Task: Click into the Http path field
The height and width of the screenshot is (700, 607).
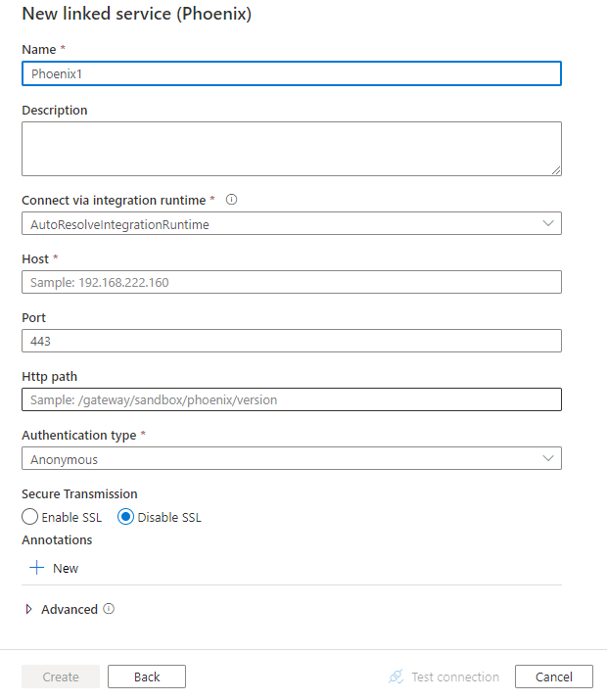Action: 292,399
